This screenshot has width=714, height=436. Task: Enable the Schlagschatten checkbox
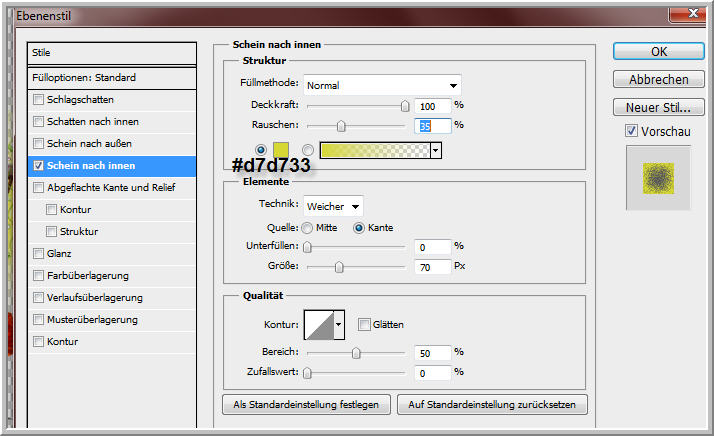[39, 99]
